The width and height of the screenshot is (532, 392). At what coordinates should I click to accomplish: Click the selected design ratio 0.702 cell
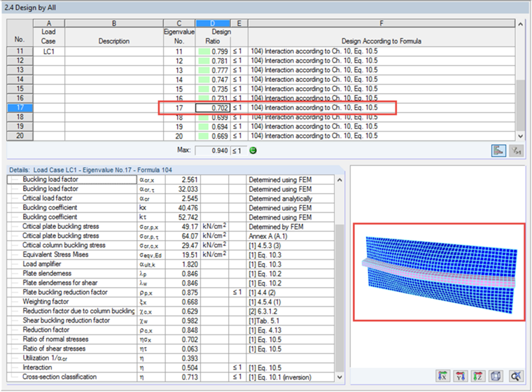tap(213, 108)
